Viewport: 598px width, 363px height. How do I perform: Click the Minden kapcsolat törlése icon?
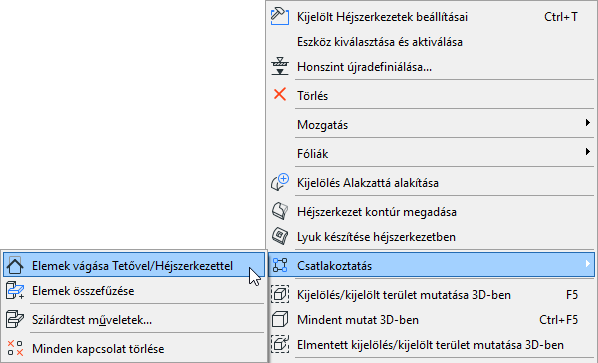point(15,348)
